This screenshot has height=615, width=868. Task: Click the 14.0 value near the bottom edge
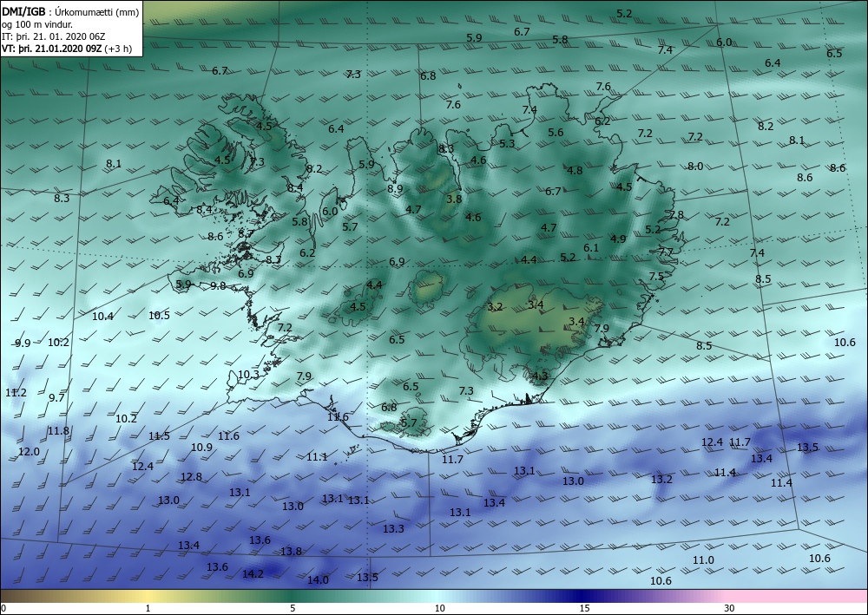click(318, 580)
